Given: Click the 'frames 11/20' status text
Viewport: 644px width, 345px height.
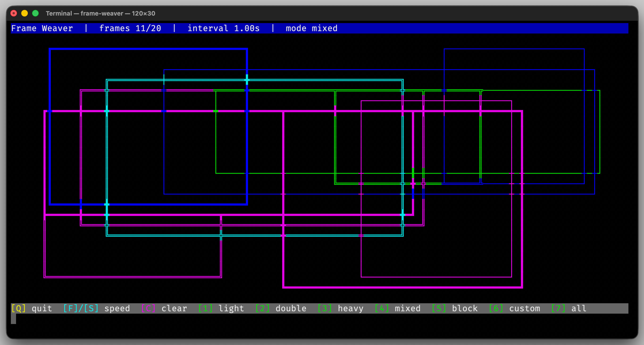Looking at the screenshot, I should click(130, 28).
